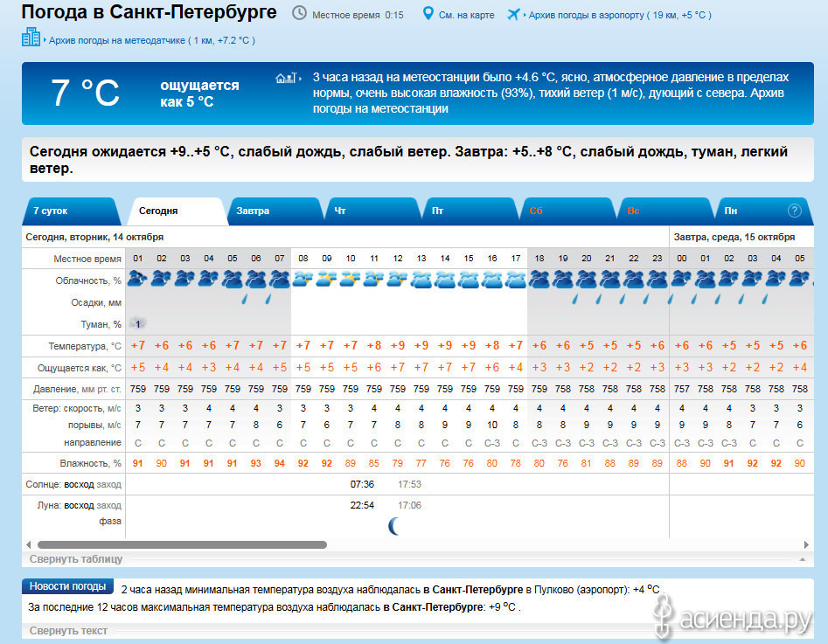Screen dimensions: 828x644
Task: Click the map pin icon
Action: (x=428, y=14)
